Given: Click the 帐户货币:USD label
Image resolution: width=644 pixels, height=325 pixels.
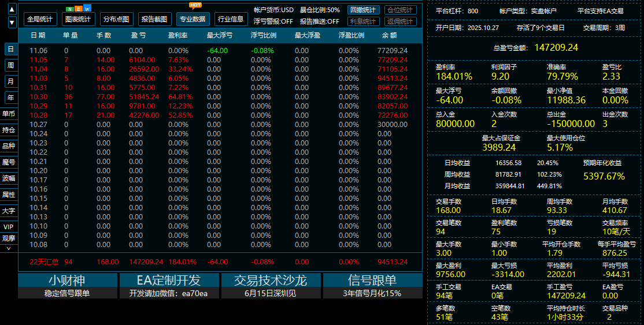Looking at the screenshot, I should (273, 10).
